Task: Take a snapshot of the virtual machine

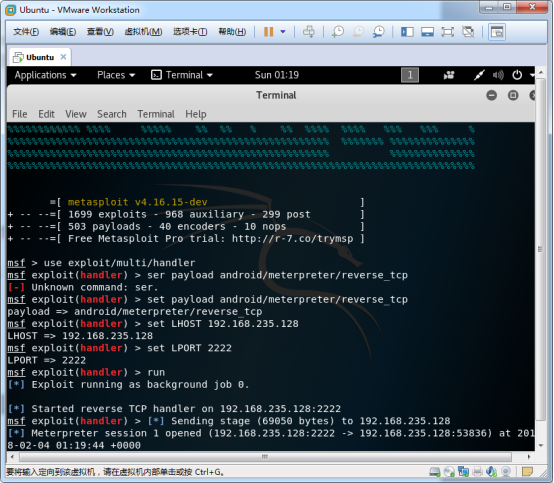Action: coord(338,32)
